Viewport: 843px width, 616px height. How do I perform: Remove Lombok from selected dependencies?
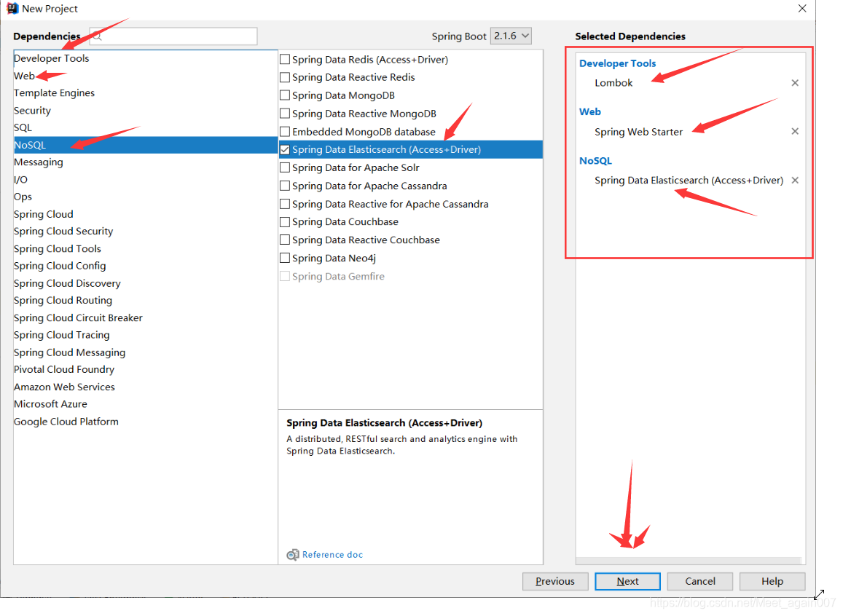click(x=795, y=83)
